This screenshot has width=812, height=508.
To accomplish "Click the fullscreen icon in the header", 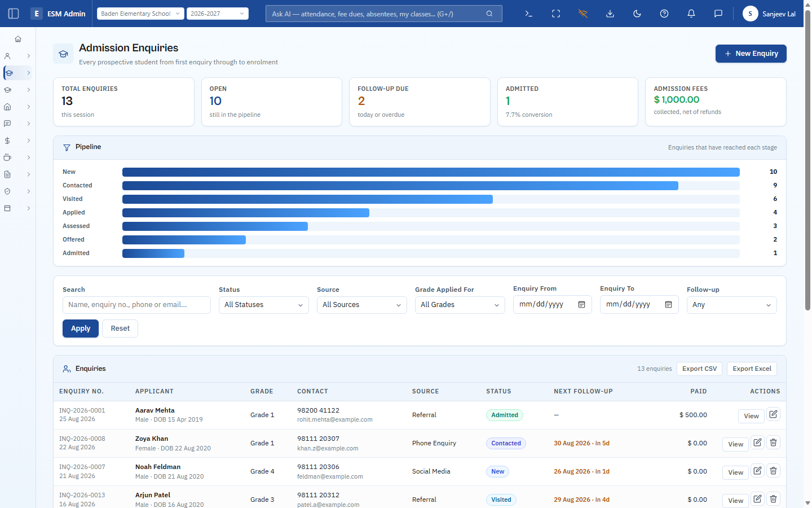I will tap(556, 14).
